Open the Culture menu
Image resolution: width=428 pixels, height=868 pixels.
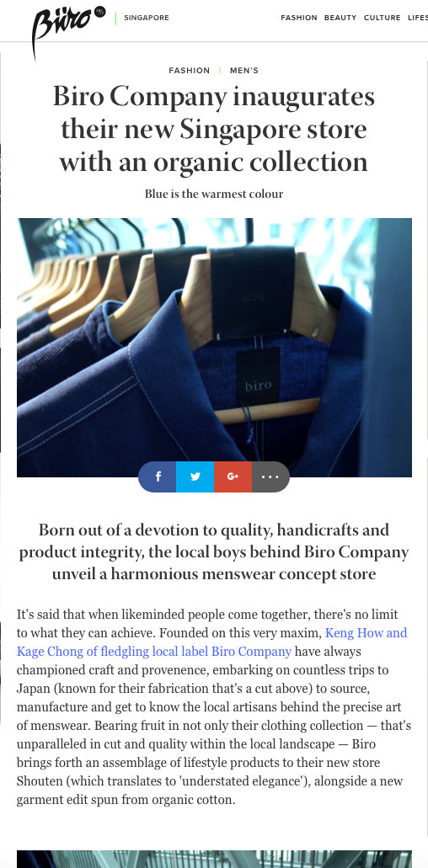(382, 18)
